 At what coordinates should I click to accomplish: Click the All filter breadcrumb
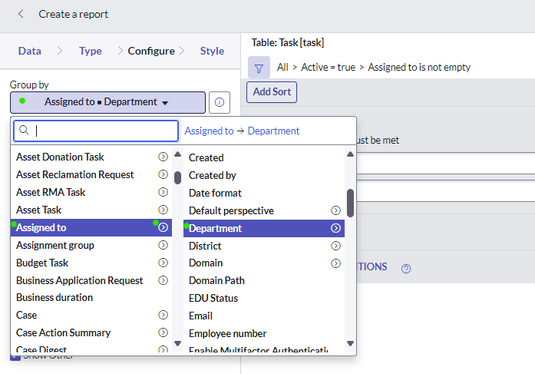pos(283,67)
